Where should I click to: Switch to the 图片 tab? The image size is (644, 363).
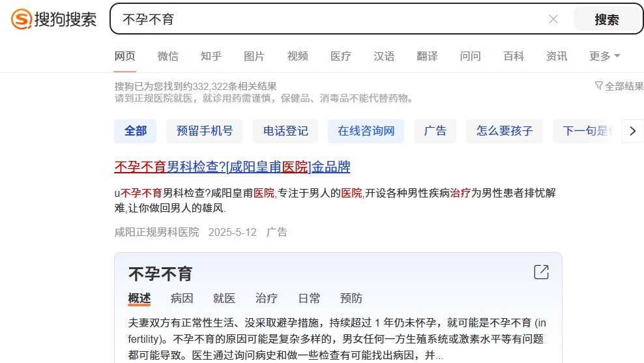(x=254, y=56)
